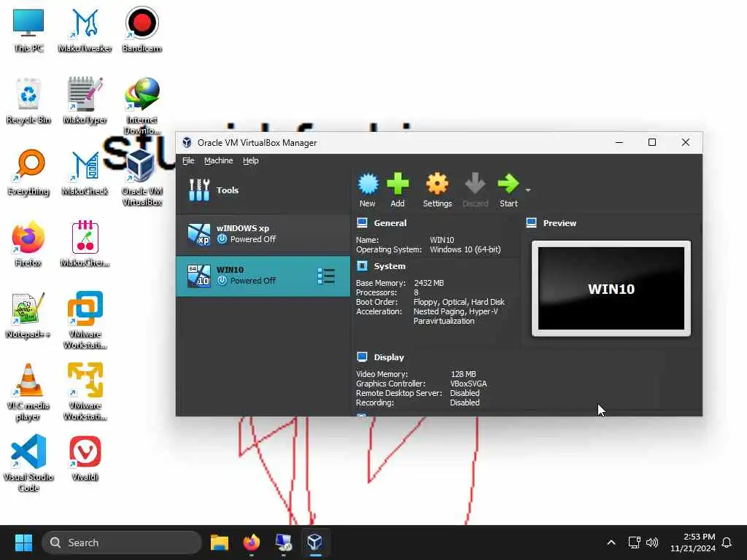
Task: Select the Everything search desktop icon
Action: 28,173
